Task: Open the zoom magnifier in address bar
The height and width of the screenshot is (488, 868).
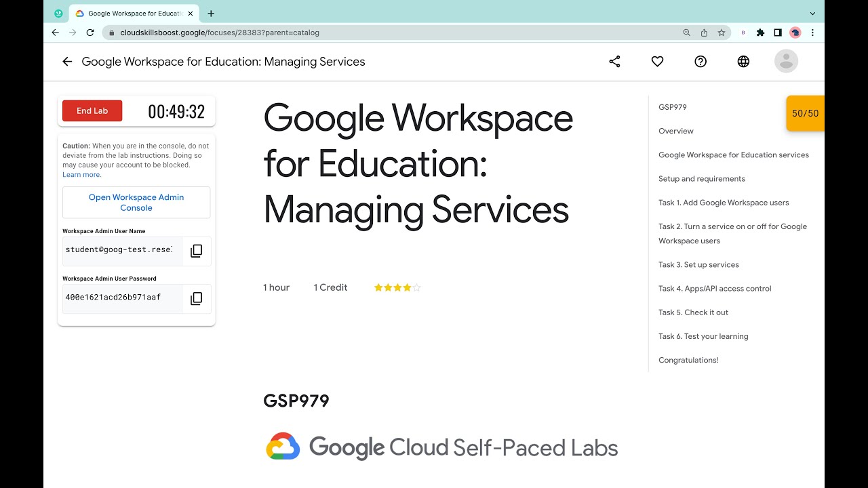Action: [686, 33]
